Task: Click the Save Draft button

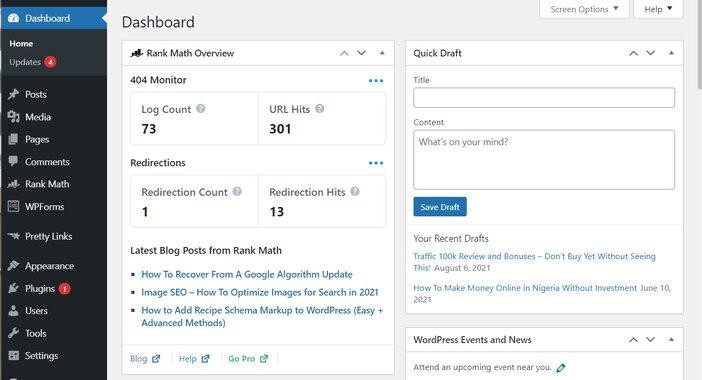Action: click(x=440, y=207)
